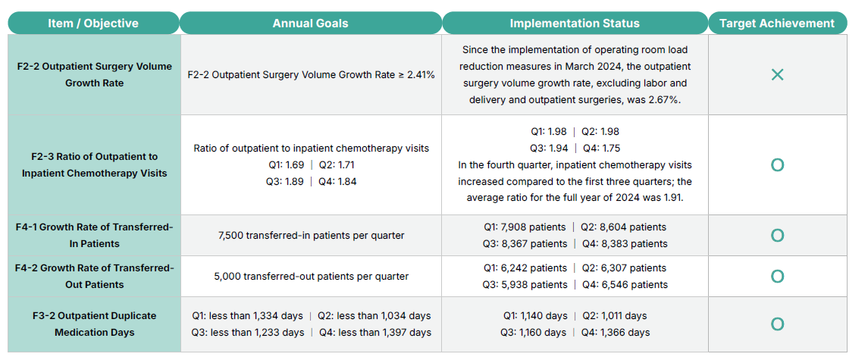Select the Item / Objective column header
This screenshot has height=360, width=868.
point(93,23)
